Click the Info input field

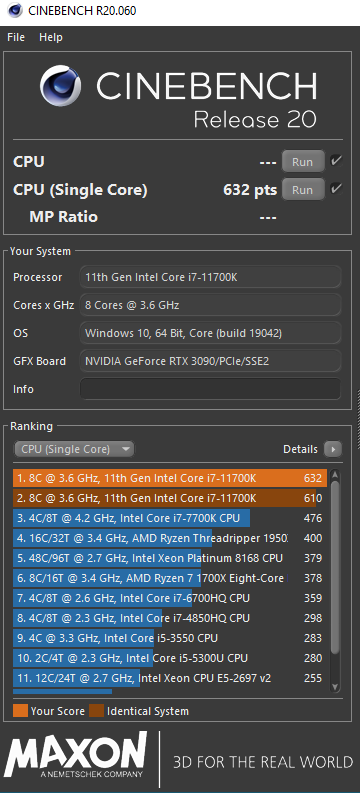coord(210,389)
